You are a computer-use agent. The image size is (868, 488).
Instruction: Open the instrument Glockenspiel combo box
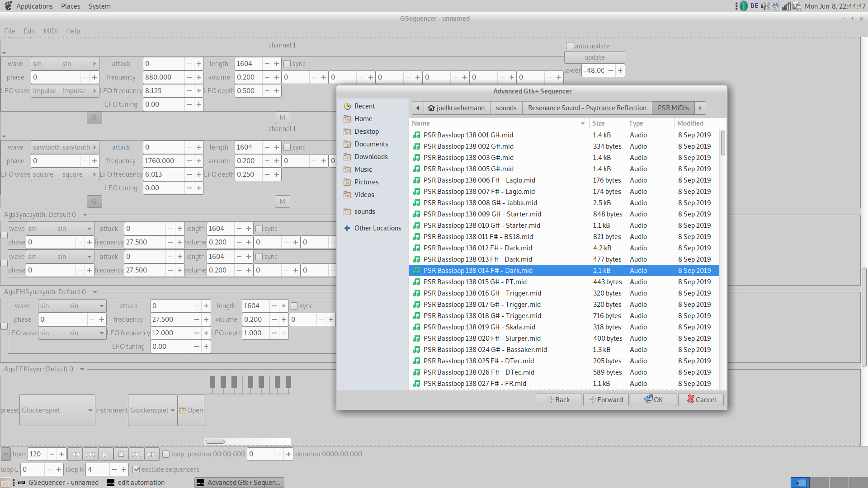coord(152,410)
